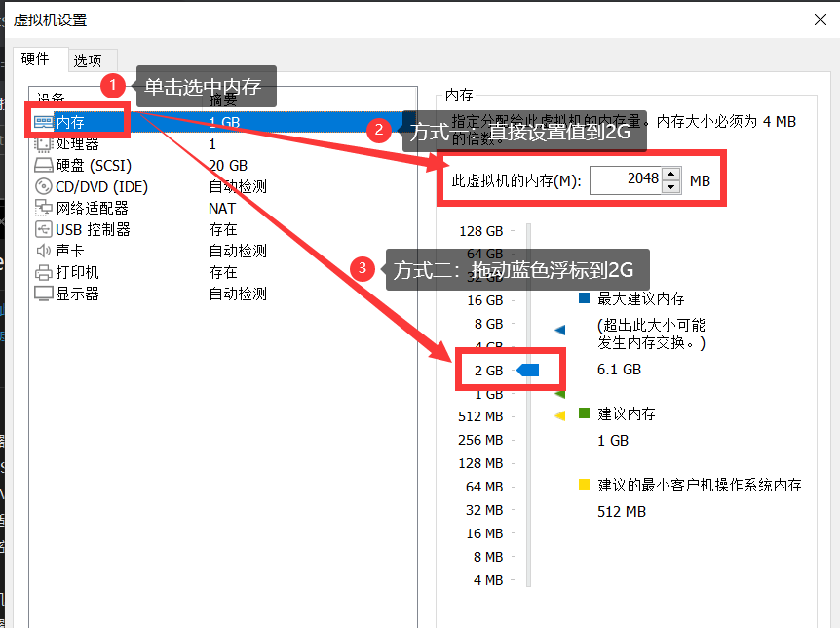Click the 网络适配器 network adapter icon
The height and width of the screenshot is (628, 840).
44,208
